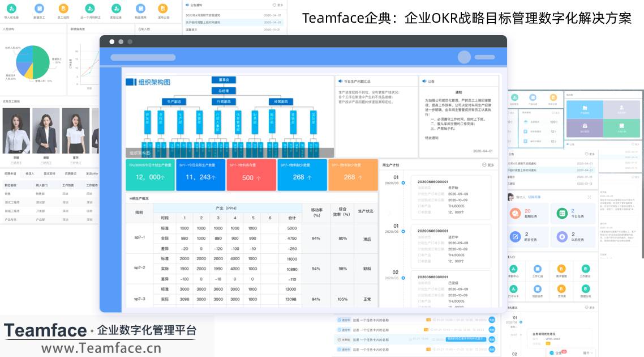Viewport: 644px width, 357px height.
Task: Open 更多 in the 周生产计划 panel
Action: 488,165
